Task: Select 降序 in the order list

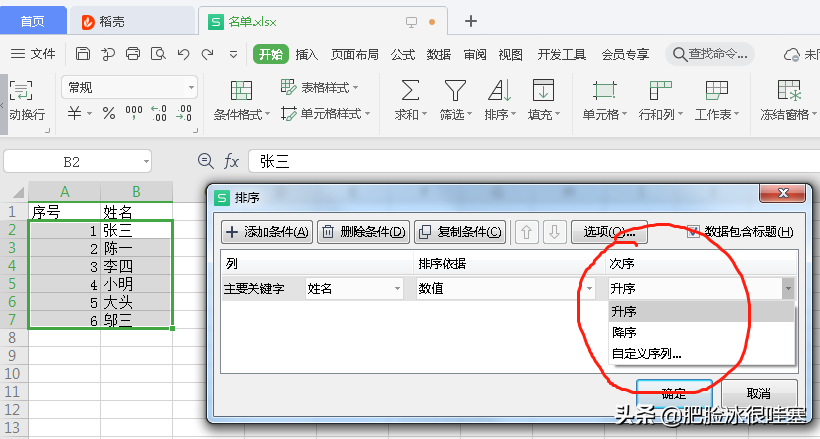Action: click(702, 332)
